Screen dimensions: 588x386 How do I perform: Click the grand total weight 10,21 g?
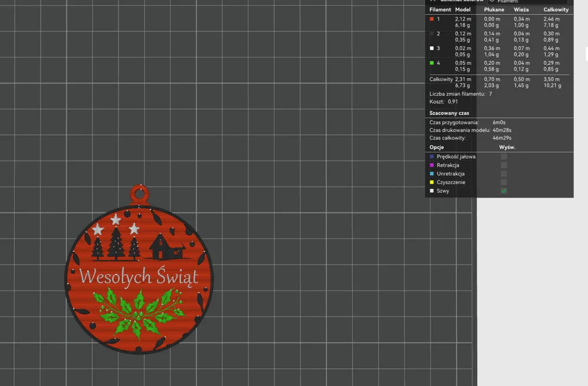point(552,85)
